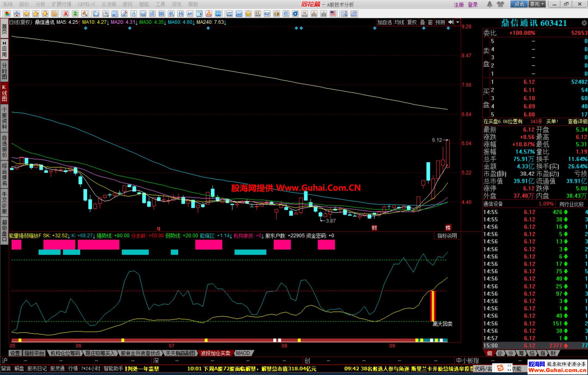Toggle the 复权 price adjustment option
This screenshot has width=588, height=375.
pos(412,22)
